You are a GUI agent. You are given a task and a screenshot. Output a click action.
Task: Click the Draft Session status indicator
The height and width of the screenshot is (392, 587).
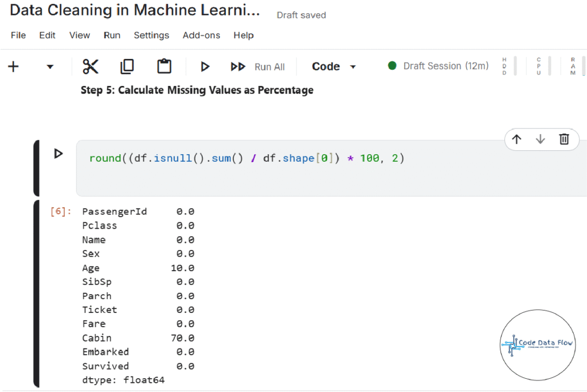tap(439, 66)
